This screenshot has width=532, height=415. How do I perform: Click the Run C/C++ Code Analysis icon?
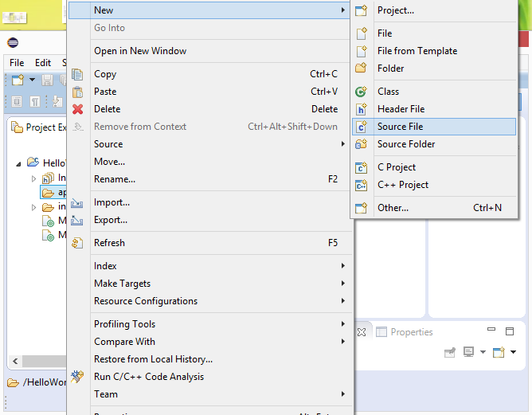coord(77,377)
